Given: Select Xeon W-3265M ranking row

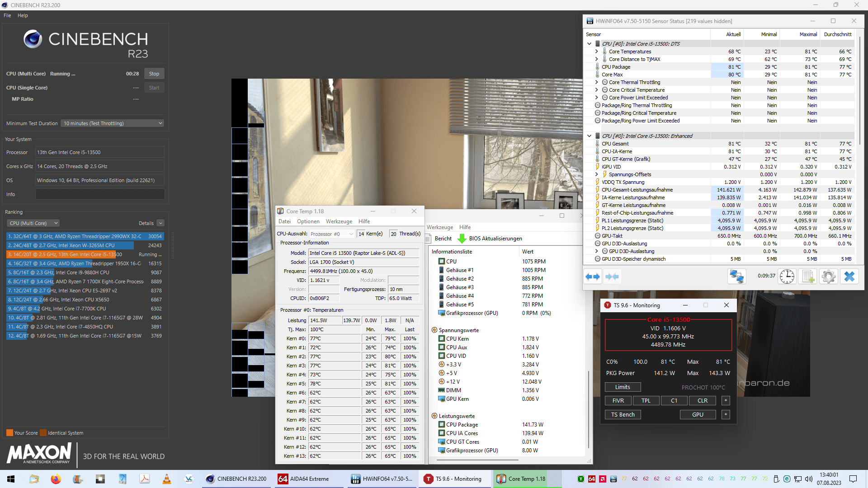Looking at the screenshot, I should 85,245.
